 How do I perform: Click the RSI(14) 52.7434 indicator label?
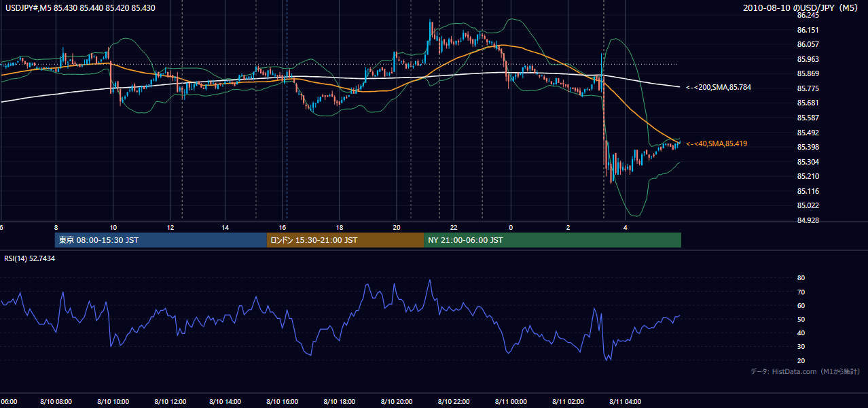coord(29,258)
